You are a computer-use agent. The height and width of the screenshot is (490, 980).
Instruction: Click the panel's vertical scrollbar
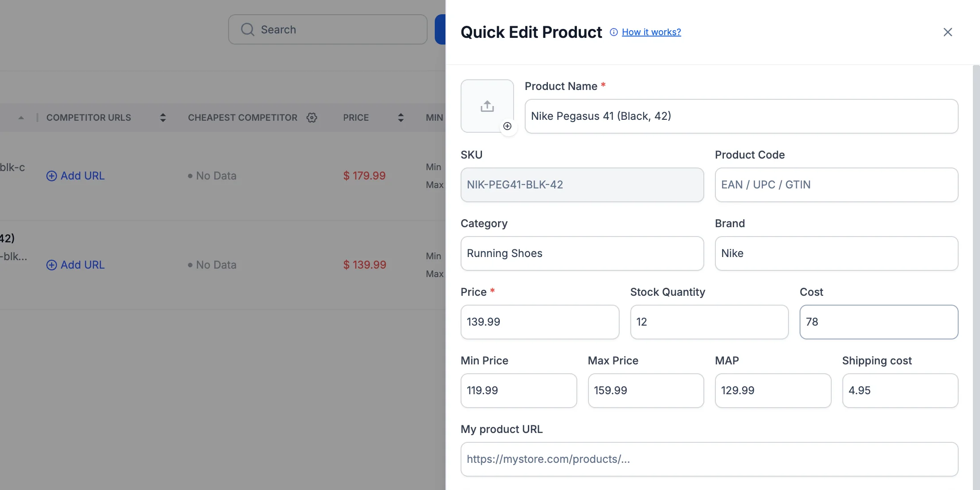click(976, 278)
